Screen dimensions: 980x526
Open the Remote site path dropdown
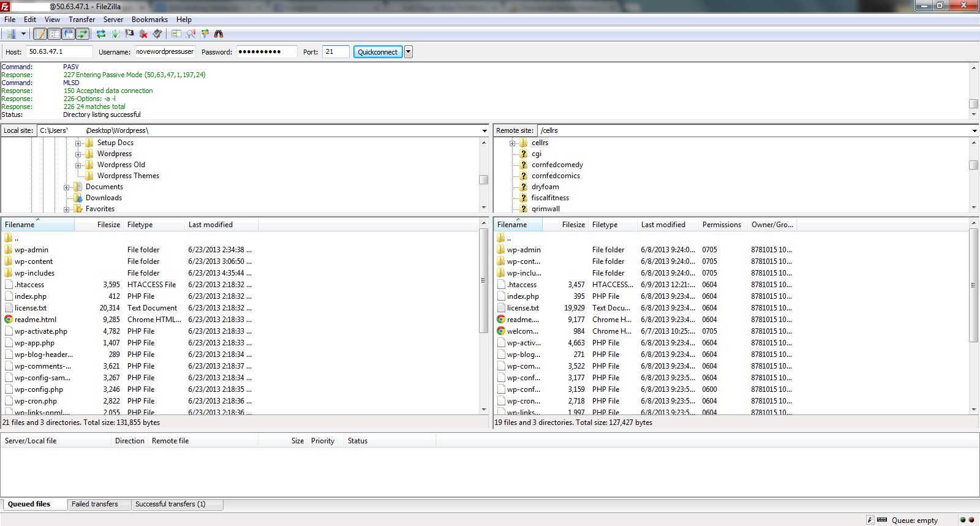pos(974,130)
